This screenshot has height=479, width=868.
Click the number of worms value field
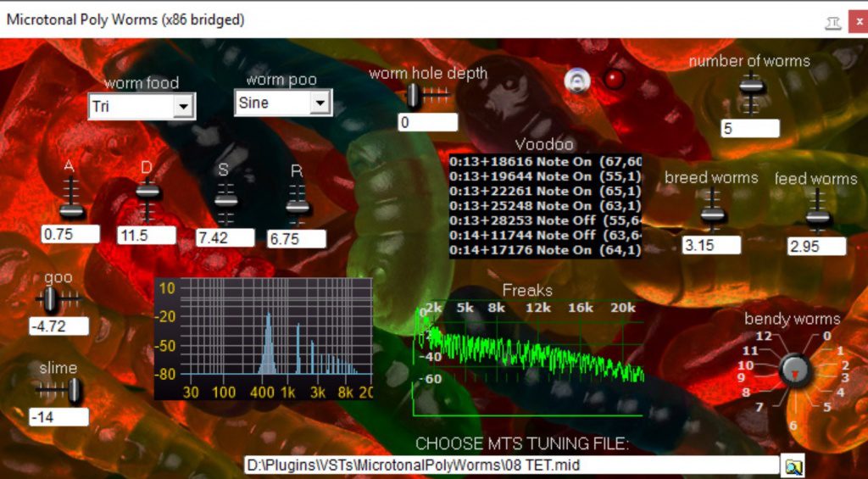[x=750, y=129]
